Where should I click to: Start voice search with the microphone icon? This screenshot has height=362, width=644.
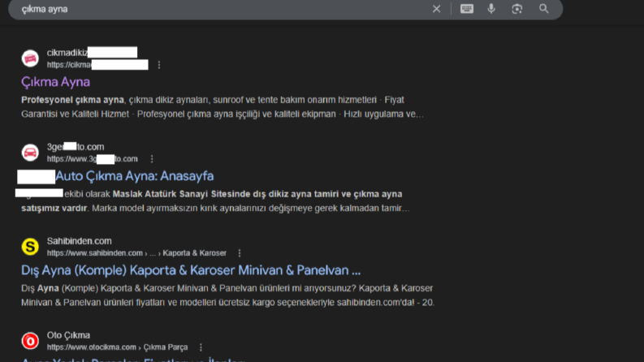[491, 9]
